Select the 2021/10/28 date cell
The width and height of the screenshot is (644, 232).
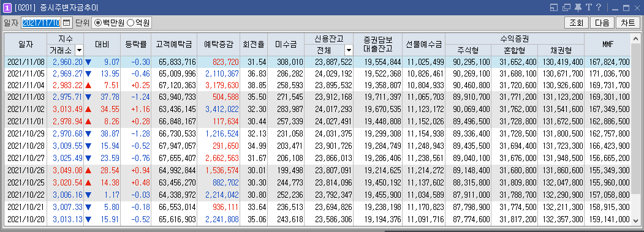point(26,146)
